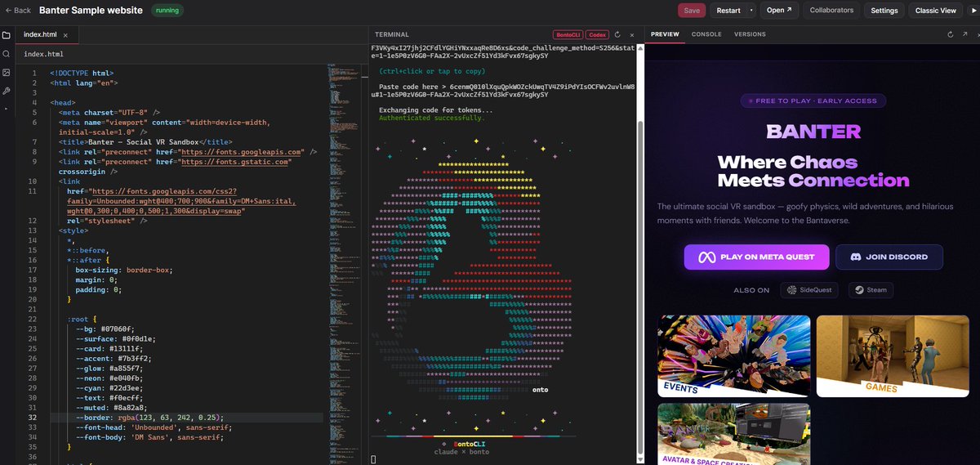The width and height of the screenshot is (980, 465).
Task: Click the ALSO ON label
Action: tap(751, 290)
